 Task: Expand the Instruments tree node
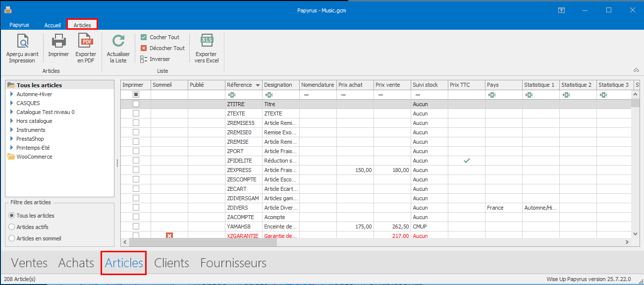click(x=12, y=130)
